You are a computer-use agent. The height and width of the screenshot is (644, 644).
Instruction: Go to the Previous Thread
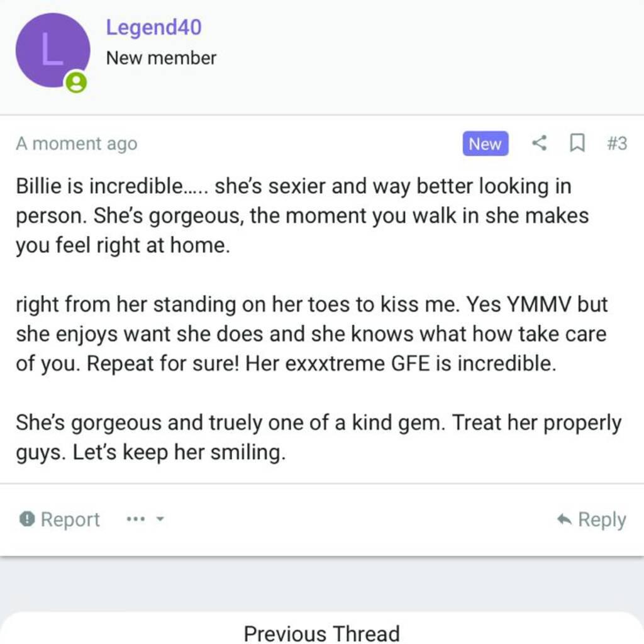[x=321, y=633]
